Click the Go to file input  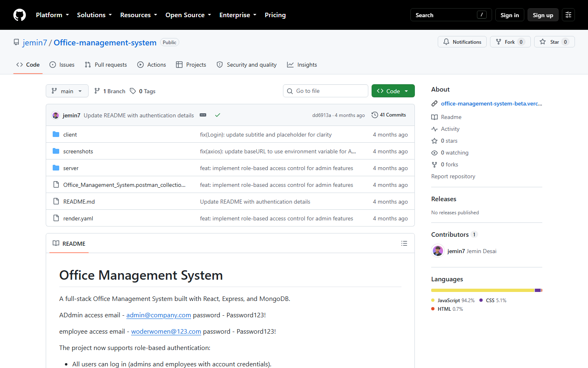[x=325, y=91]
